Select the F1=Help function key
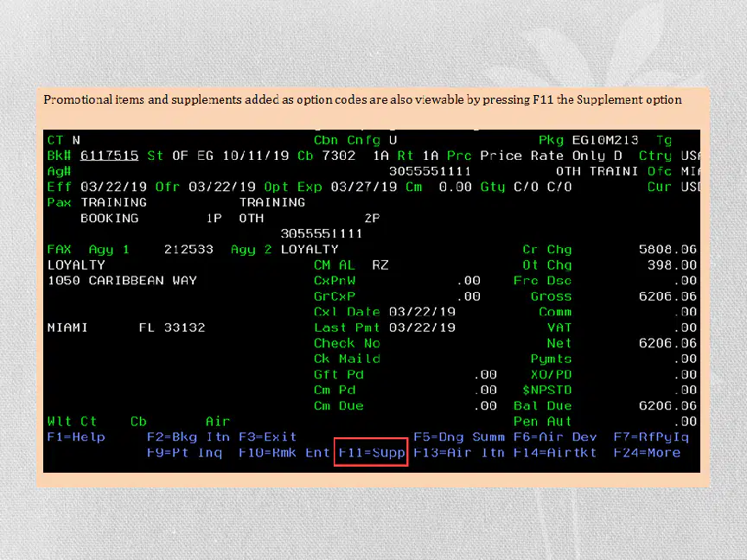747x560 pixels. coord(76,437)
